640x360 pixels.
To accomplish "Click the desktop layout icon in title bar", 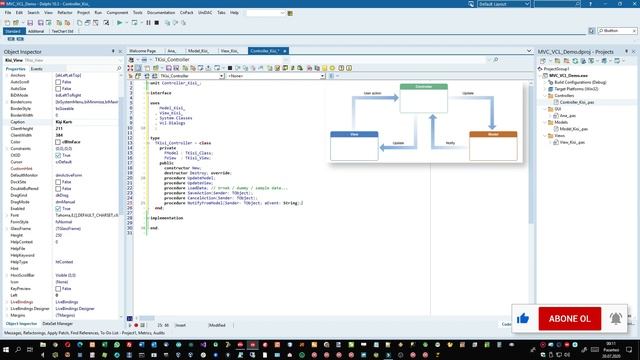I will pos(471,4).
